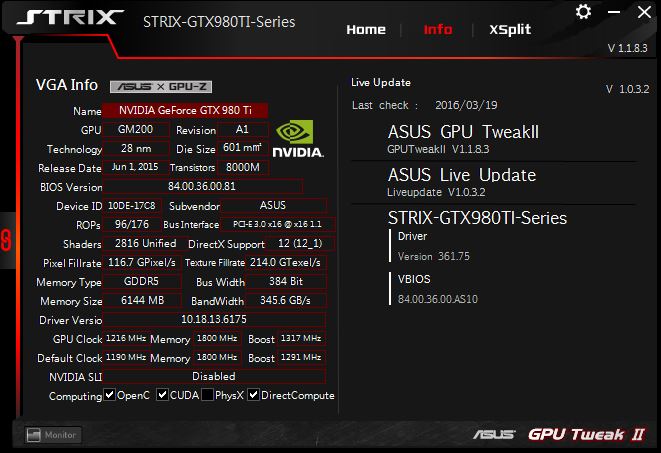
Task: Open the XSplit tab
Action: coord(510,29)
